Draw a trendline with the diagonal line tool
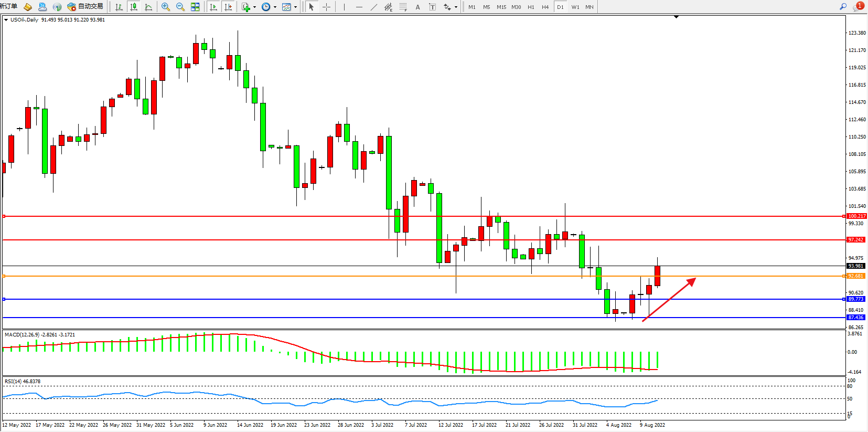The height and width of the screenshot is (432, 868). 374,7
